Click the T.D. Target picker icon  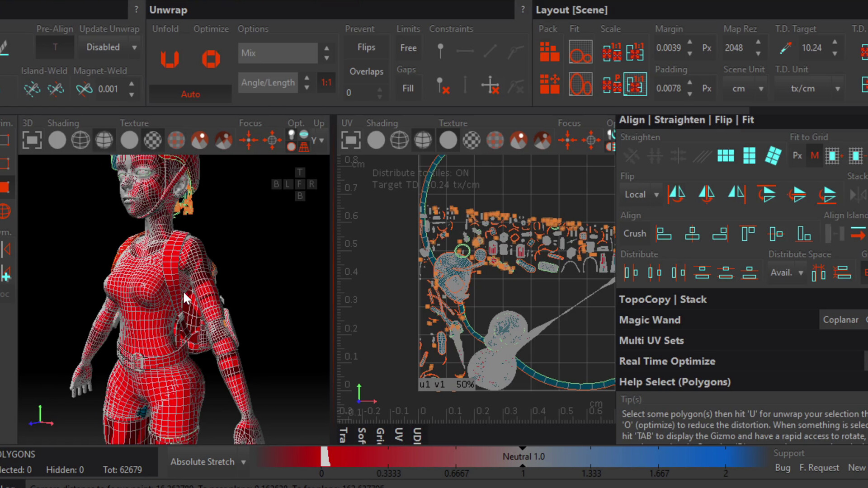click(x=786, y=48)
